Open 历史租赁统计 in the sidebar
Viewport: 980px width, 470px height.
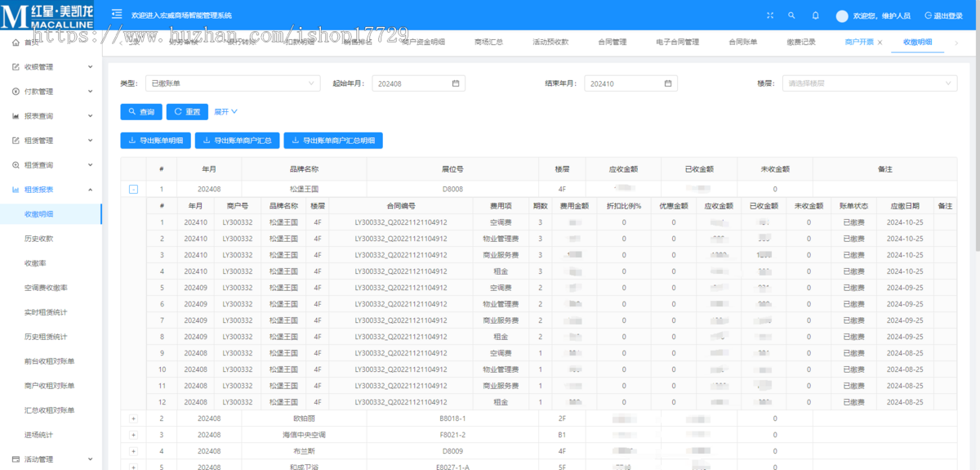coord(46,337)
